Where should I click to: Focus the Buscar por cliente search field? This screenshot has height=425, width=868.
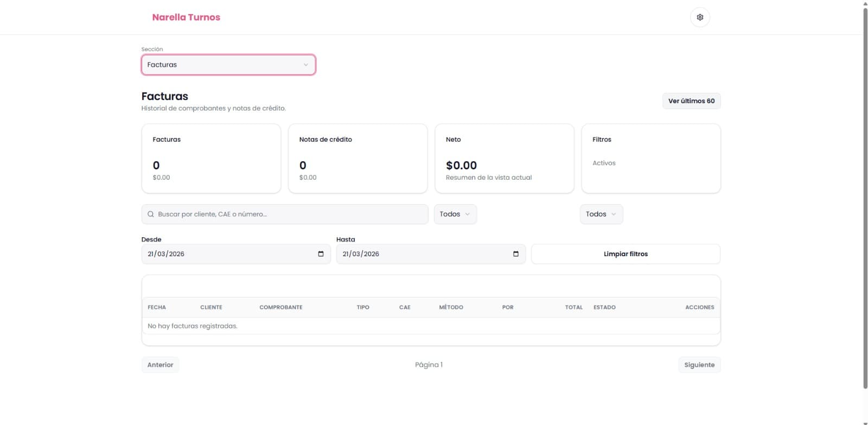click(285, 214)
